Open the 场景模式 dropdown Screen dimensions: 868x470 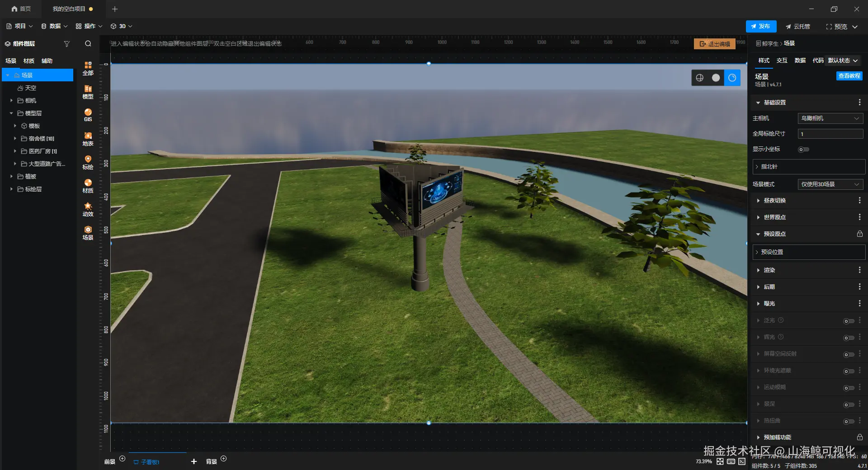830,184
